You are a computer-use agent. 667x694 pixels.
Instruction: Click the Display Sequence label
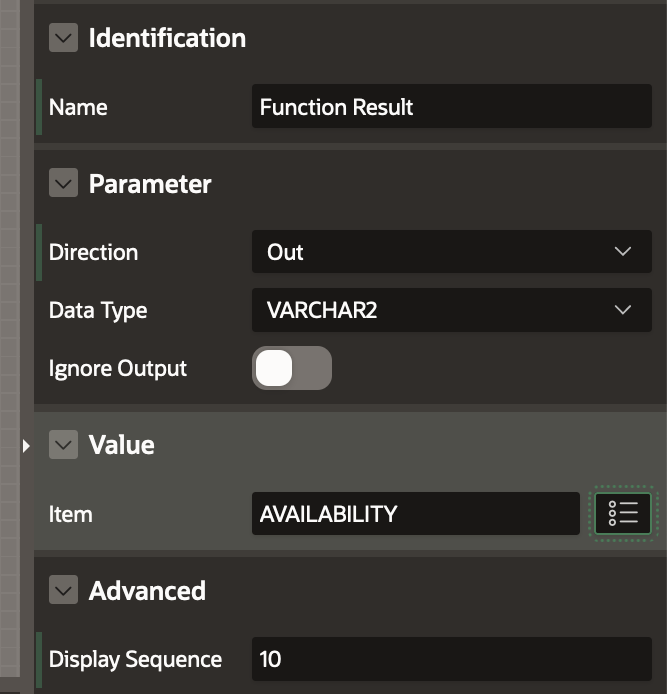[135, 659]
